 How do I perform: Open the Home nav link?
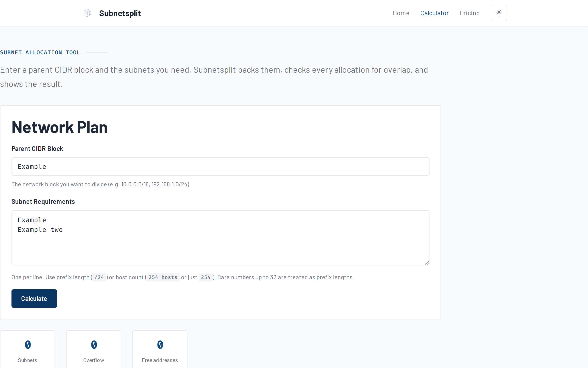click(x=401, y=13)
